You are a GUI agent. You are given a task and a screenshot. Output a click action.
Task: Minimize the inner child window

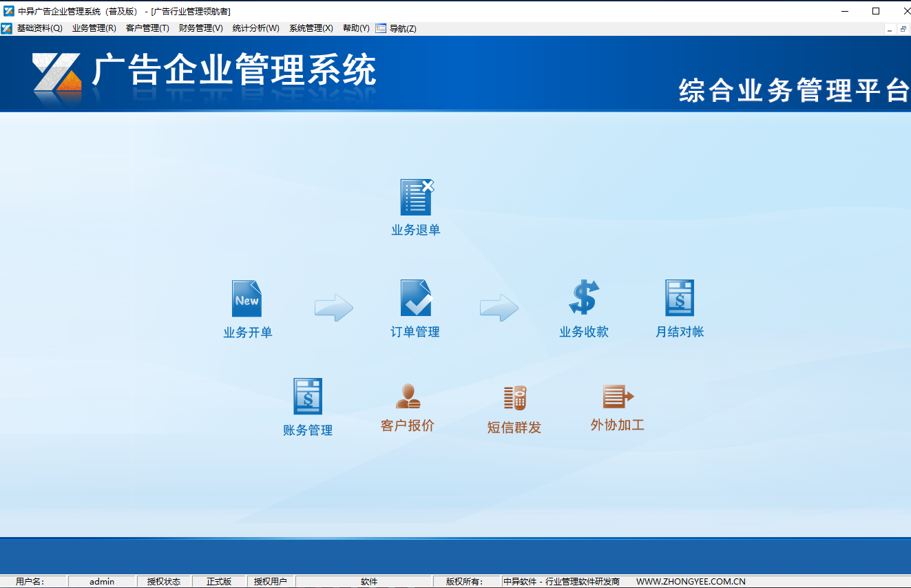pyautogui.click(x=890, y=29)
